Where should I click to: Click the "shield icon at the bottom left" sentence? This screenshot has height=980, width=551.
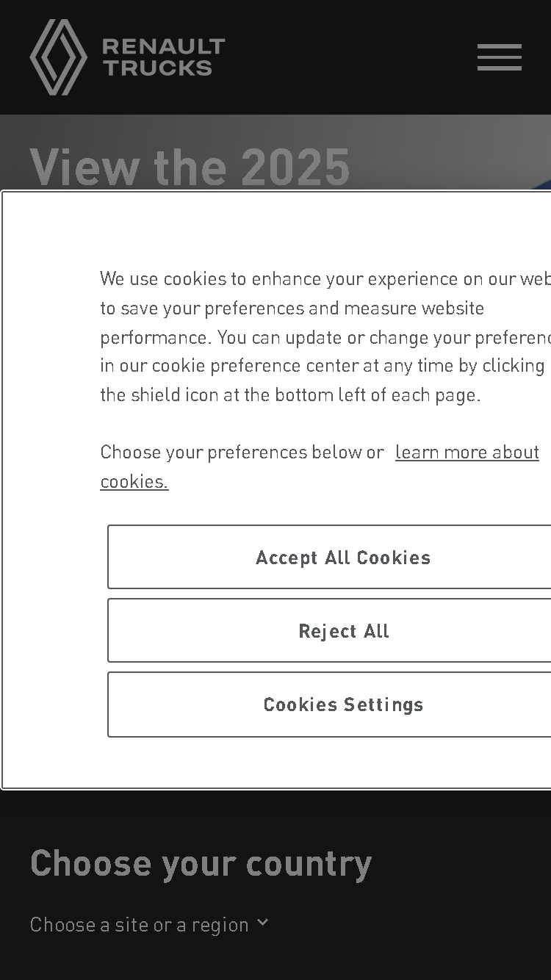pyautogui.click(x=290, y=394)
